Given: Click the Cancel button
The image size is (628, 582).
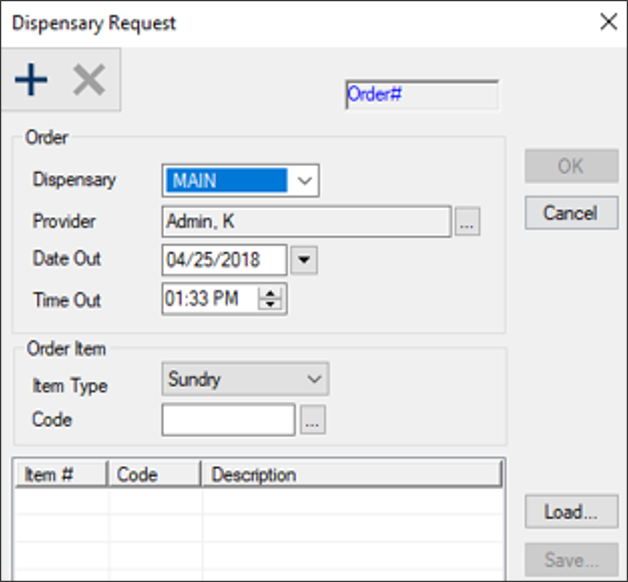Looking at the screenshot, I should coord(571,213).
